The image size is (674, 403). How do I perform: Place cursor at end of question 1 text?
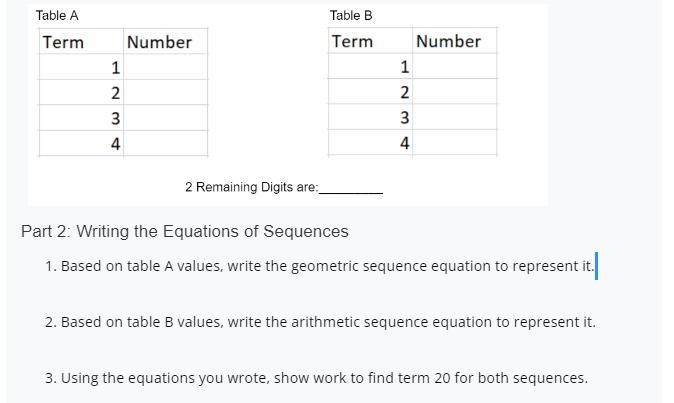click(594, 266)
